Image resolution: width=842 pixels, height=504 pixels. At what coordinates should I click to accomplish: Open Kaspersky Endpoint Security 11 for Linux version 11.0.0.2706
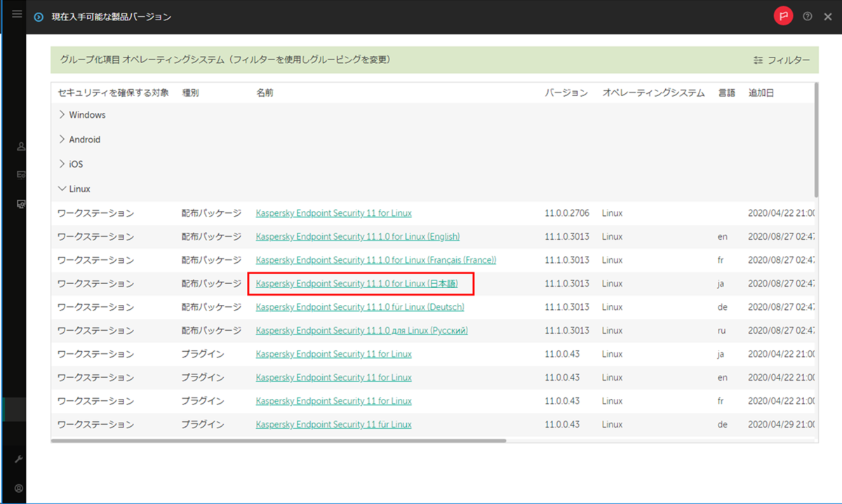pyautogui.click(x=333, y=212)
